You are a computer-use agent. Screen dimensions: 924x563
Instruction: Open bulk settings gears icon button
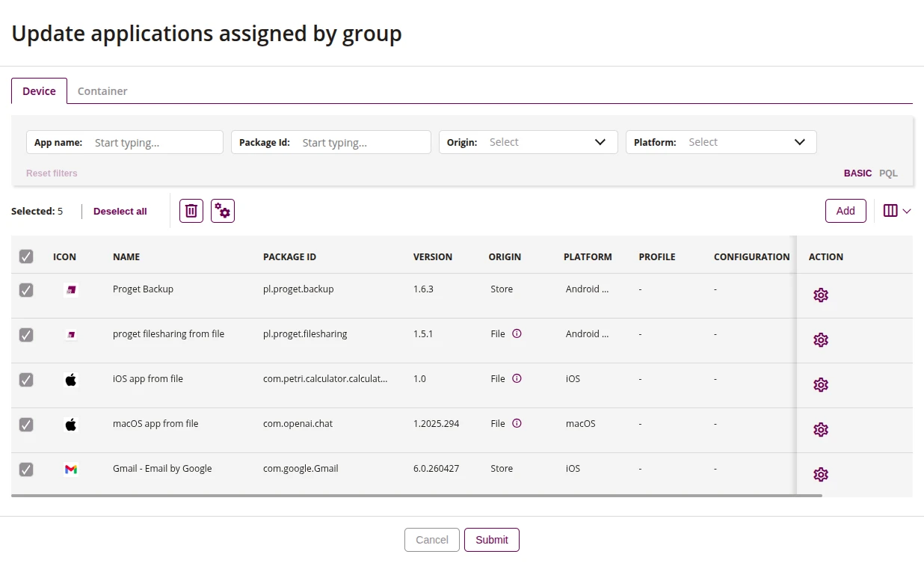tap(223, 211)
